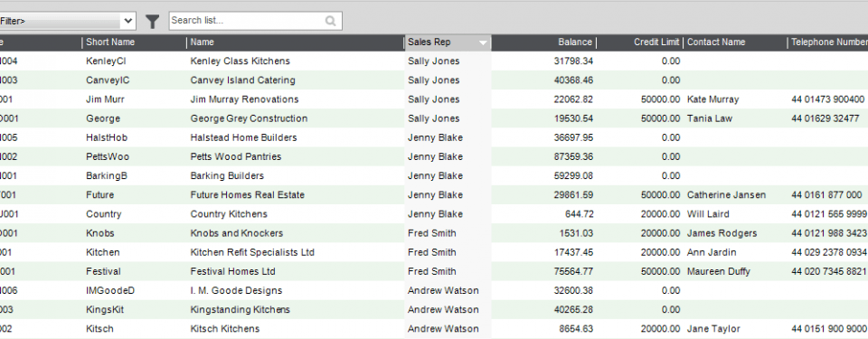Click telephone 44 020 7345 8821
The image size is (868, 339).
(x=829, y=271)
